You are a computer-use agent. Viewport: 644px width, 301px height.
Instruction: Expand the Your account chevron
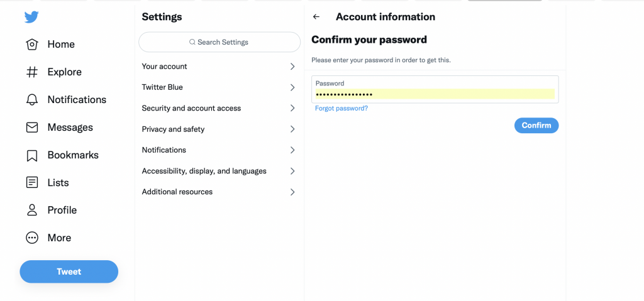tap(292, 67)
